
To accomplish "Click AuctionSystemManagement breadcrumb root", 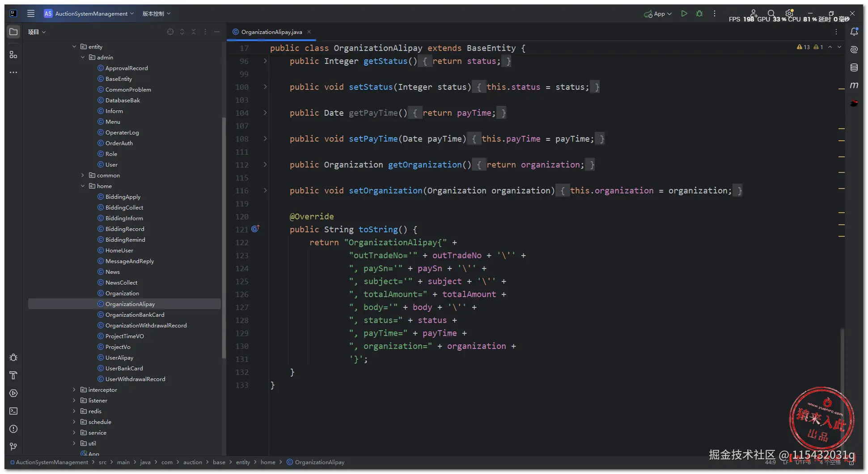I will coord(49,462).
